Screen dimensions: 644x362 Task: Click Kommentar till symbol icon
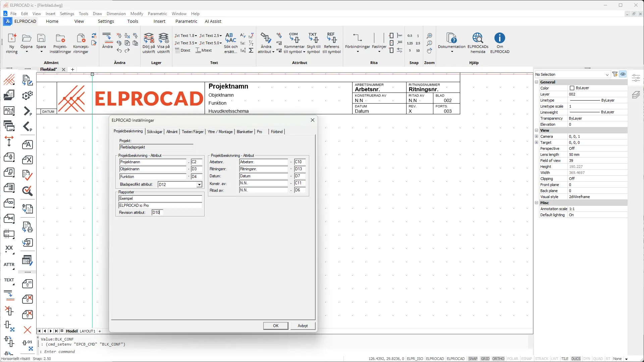[294, 38]
